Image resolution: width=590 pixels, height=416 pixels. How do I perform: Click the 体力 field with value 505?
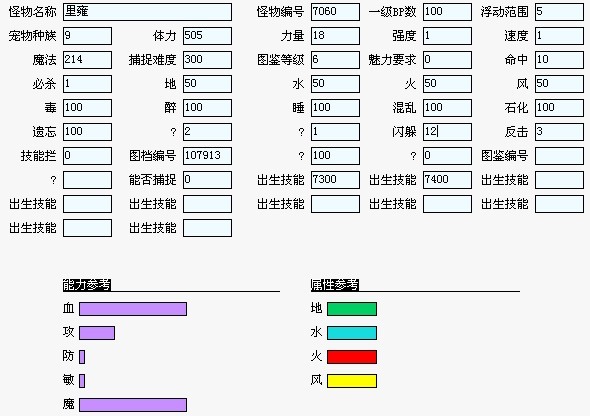[x=207, y=36]
